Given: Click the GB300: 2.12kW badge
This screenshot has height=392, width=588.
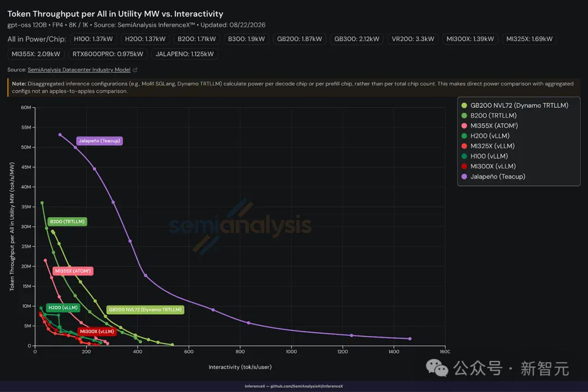Looking at the screenshot, I should 357,39.
